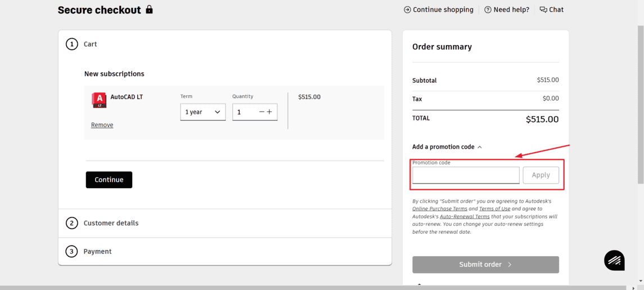Screen dimensions: 644x290
Task: Open the Terms of Use link
Action: point(494,209)
